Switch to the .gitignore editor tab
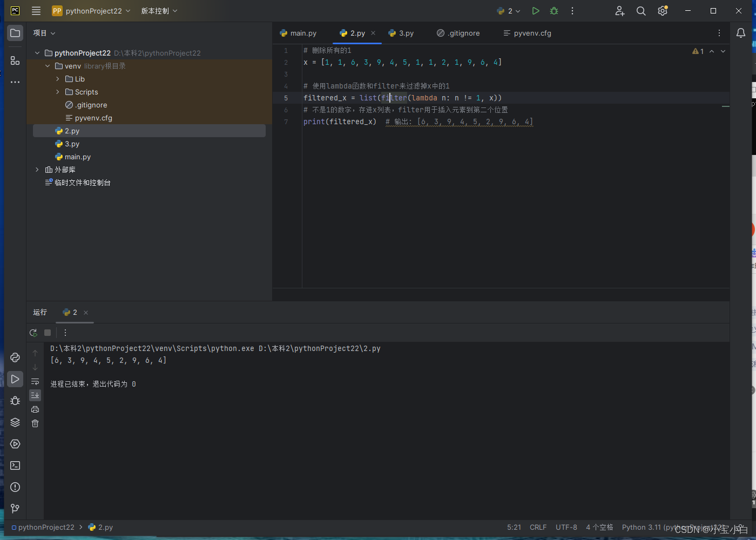The image size is (756, 540). tap(458, 33)
